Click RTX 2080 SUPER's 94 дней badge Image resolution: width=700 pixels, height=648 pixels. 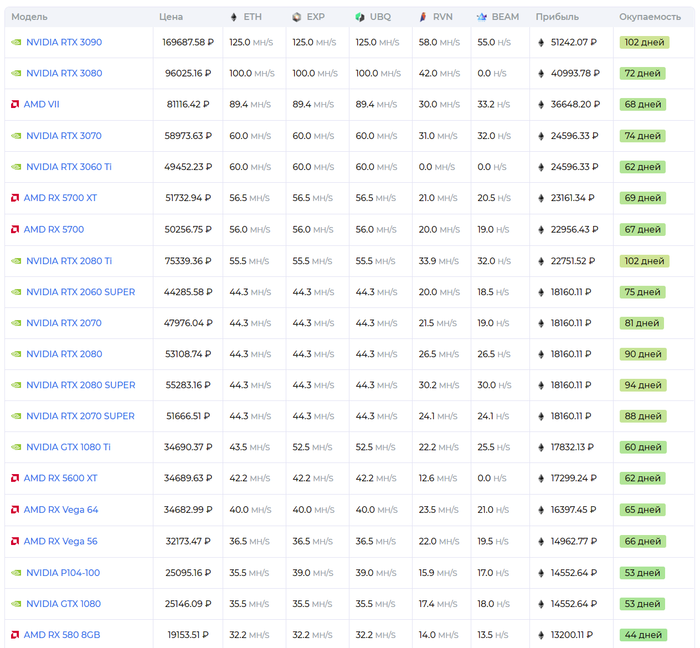coord(642,385)
